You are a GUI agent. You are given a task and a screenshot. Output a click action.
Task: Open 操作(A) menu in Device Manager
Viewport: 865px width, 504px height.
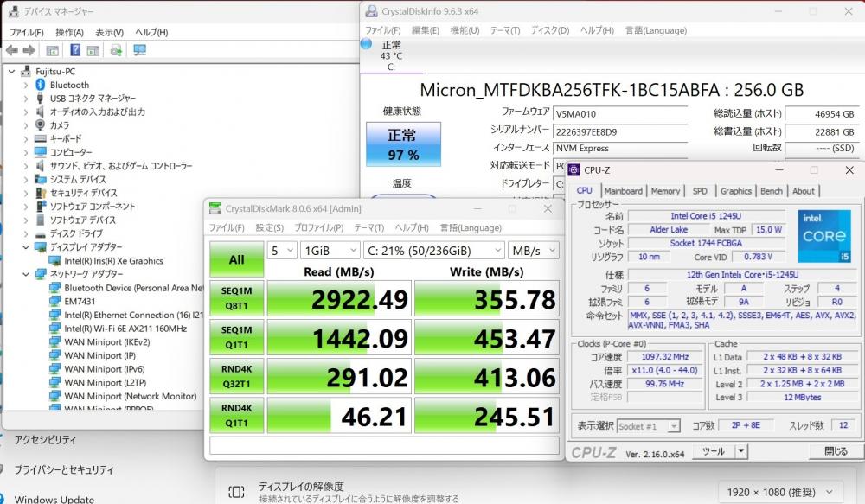[69, 32]
